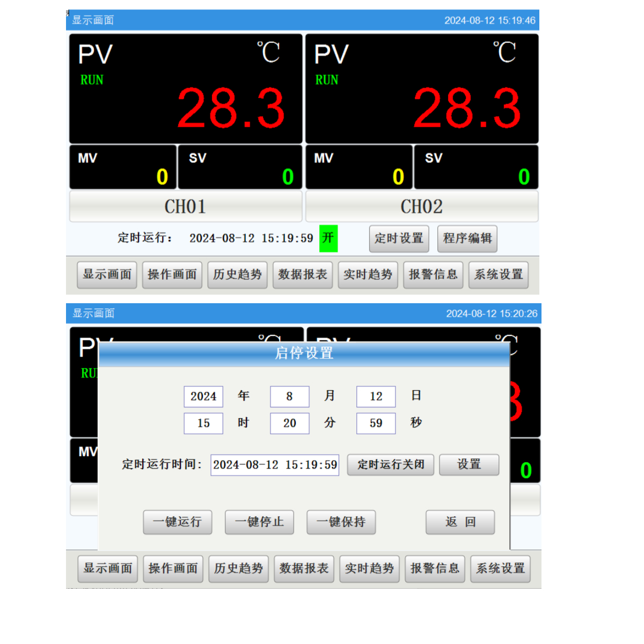The height and width of the screenshot is (644, 644).
Task: Switch to the 操作画面 operation screen
Action: 172,275
